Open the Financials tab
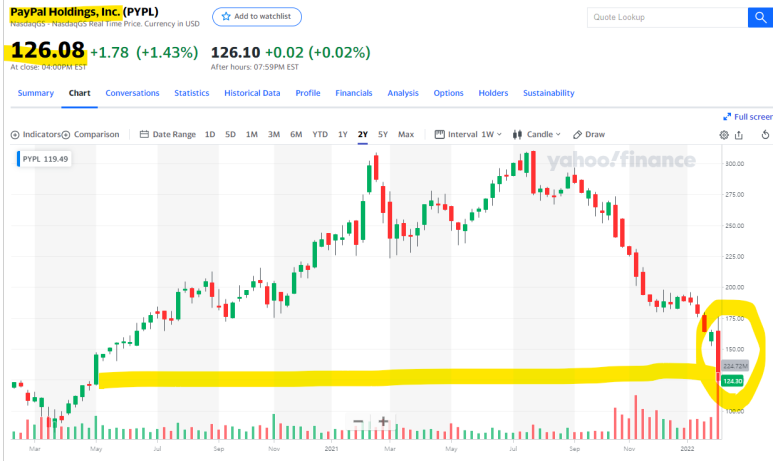773x461 pixels. click(x=353, y=93)
